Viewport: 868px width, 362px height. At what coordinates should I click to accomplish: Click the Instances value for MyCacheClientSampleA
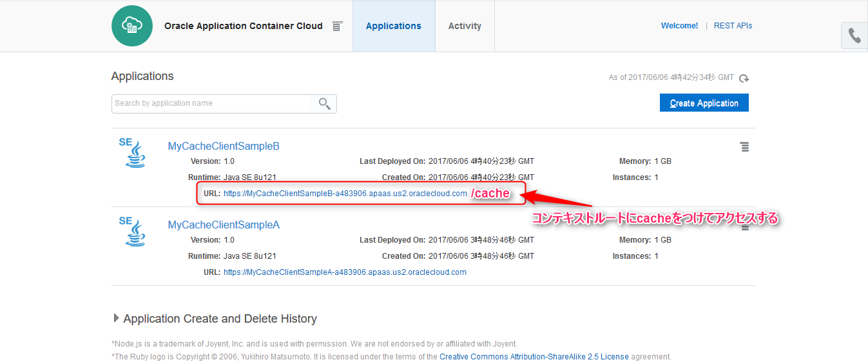point(656,256)
